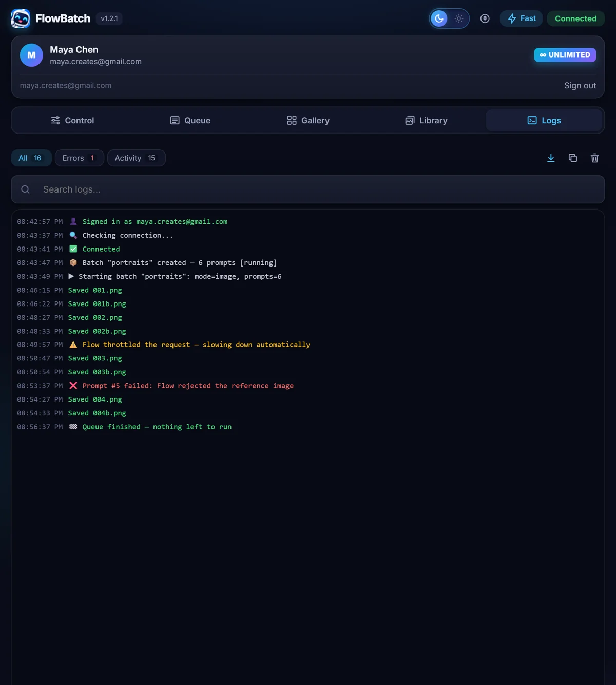Click the Connected status badge

(575, 18)
